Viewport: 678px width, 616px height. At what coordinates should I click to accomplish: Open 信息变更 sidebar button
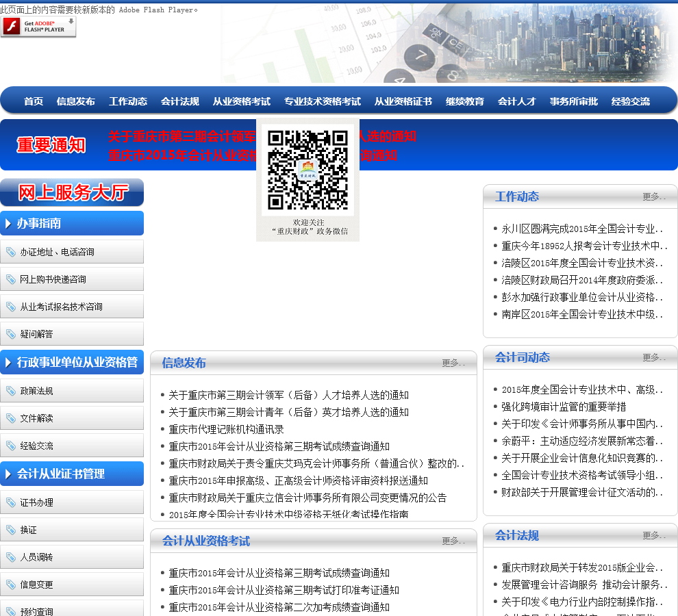[x=72, y=585]
